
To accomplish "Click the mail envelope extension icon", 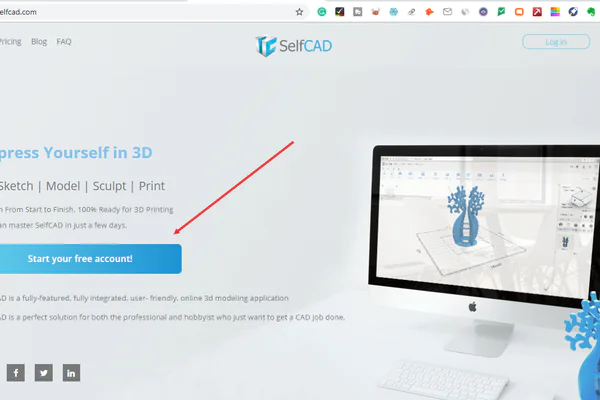I will point(447,12).
